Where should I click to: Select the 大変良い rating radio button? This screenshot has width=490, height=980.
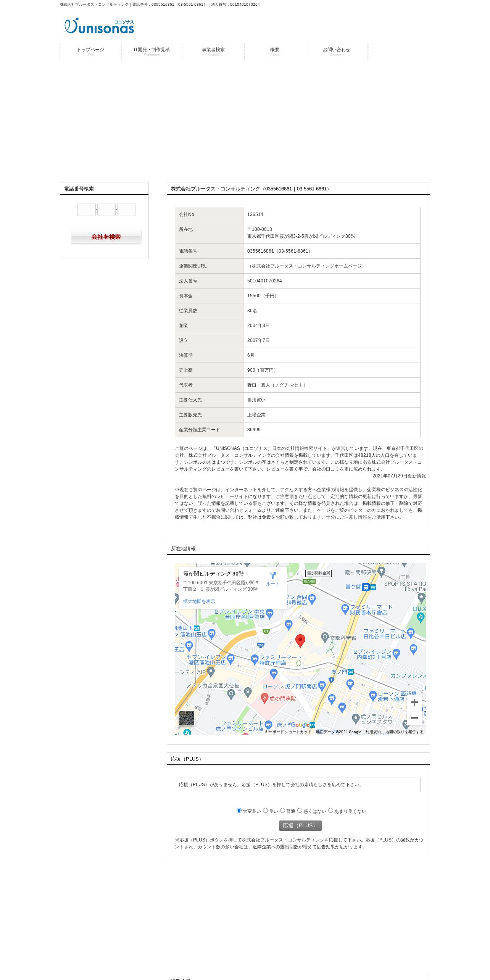[x=239, y=810]
